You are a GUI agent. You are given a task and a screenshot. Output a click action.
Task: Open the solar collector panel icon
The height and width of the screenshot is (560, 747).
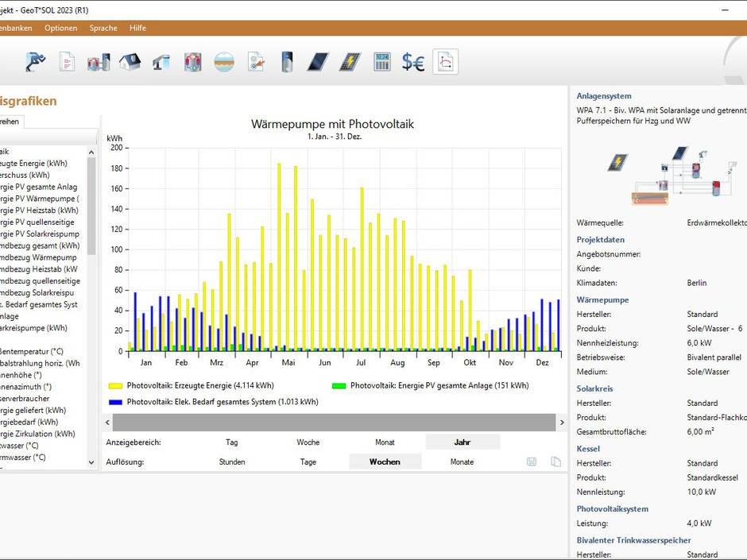point(319,62)
